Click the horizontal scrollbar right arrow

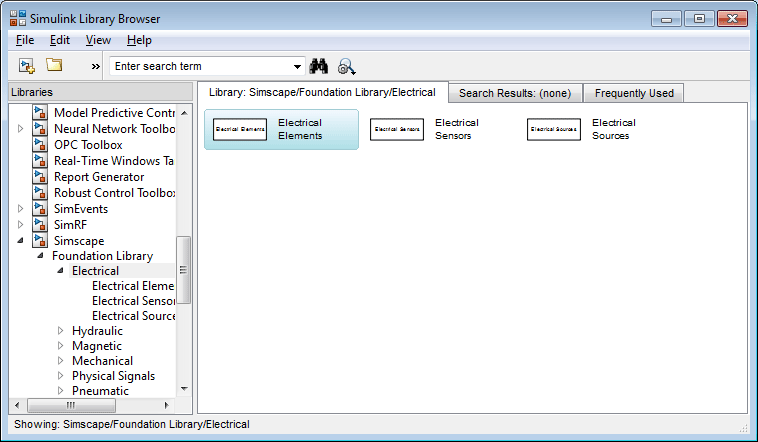tap(167, 405)
